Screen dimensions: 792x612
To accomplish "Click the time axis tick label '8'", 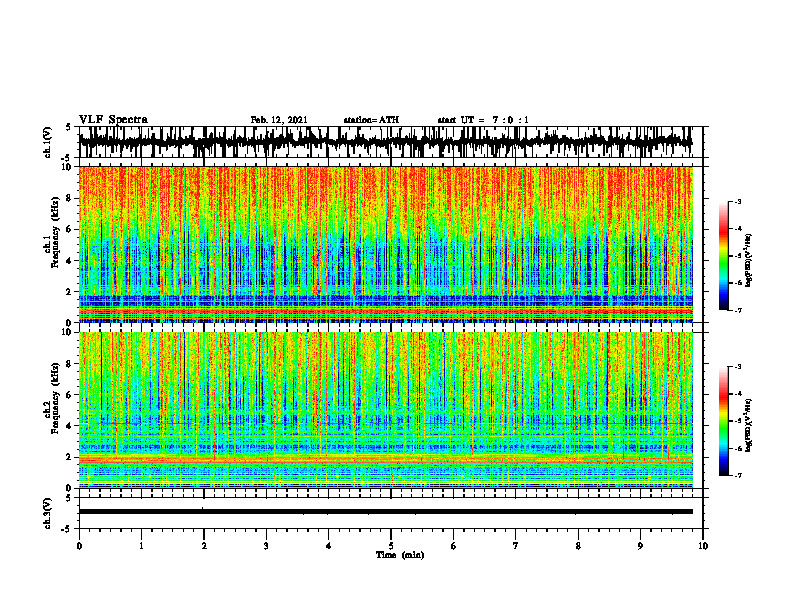I will coord(578,546).
